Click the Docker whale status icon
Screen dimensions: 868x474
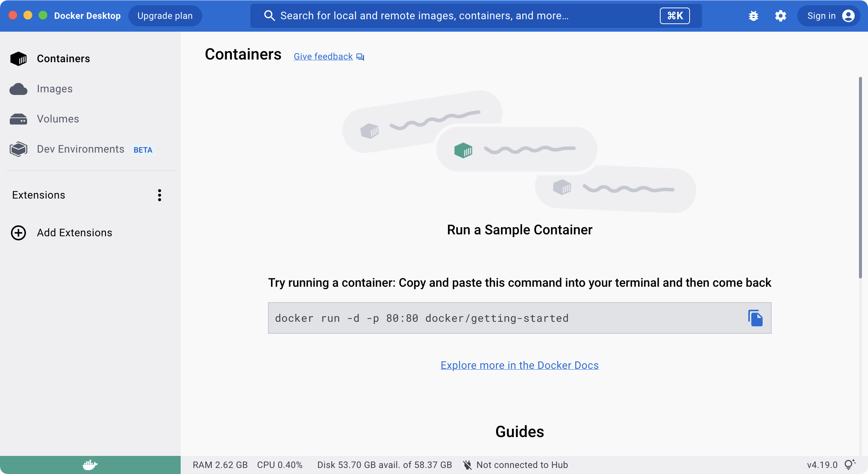click(x=90, y=465)
